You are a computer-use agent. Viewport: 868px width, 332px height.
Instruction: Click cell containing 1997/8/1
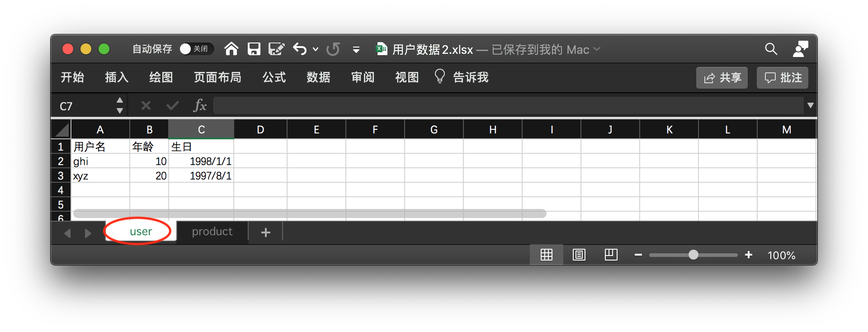point(201,175)
